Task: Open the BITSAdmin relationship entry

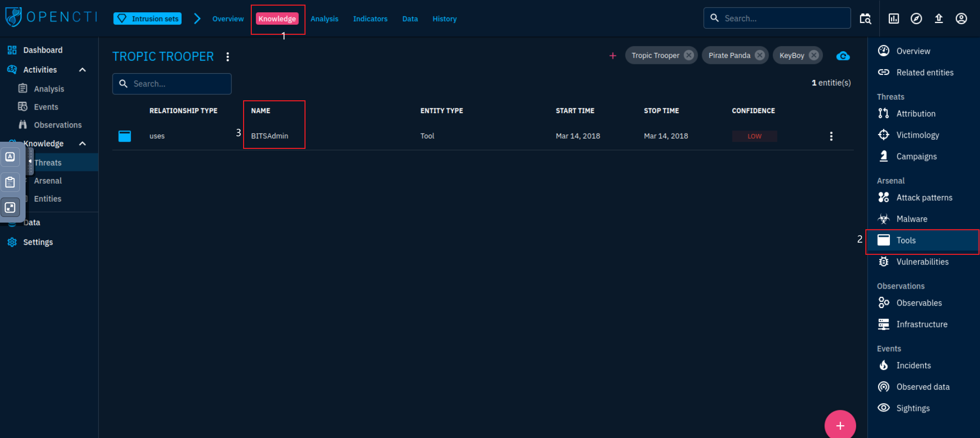Action: (x=483, y=136)
